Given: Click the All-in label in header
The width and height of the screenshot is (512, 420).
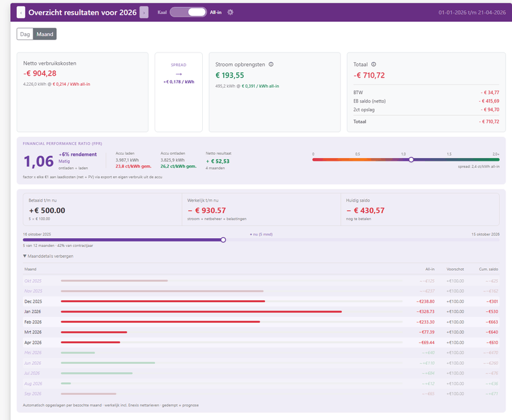Looking at the screenshot, I should tap(216, 12).
